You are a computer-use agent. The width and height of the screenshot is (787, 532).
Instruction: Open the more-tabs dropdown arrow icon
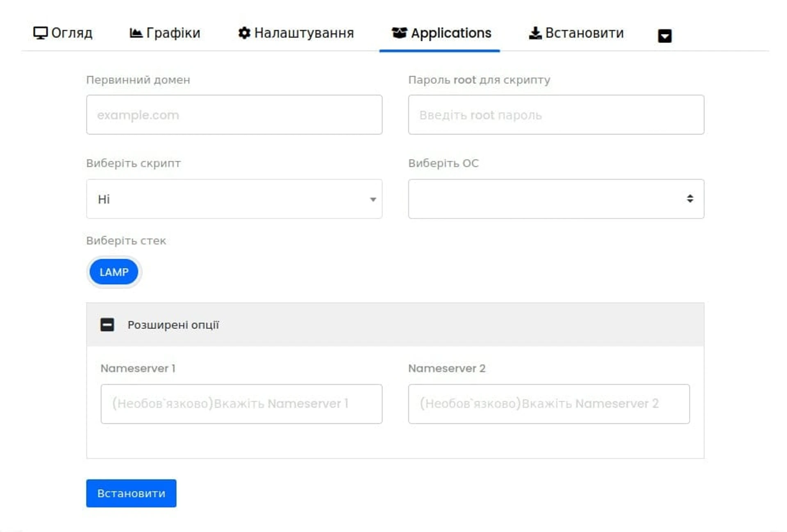coord(664,36)
